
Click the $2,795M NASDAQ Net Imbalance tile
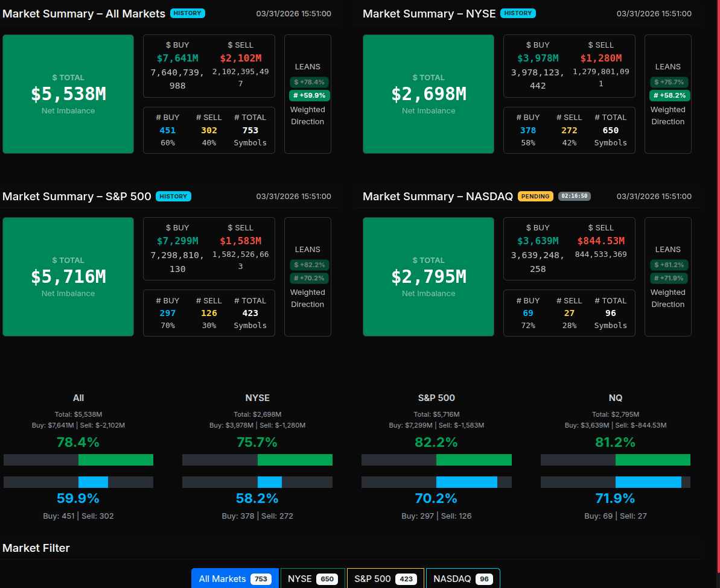pyautogui.click(x=428, y=276)
